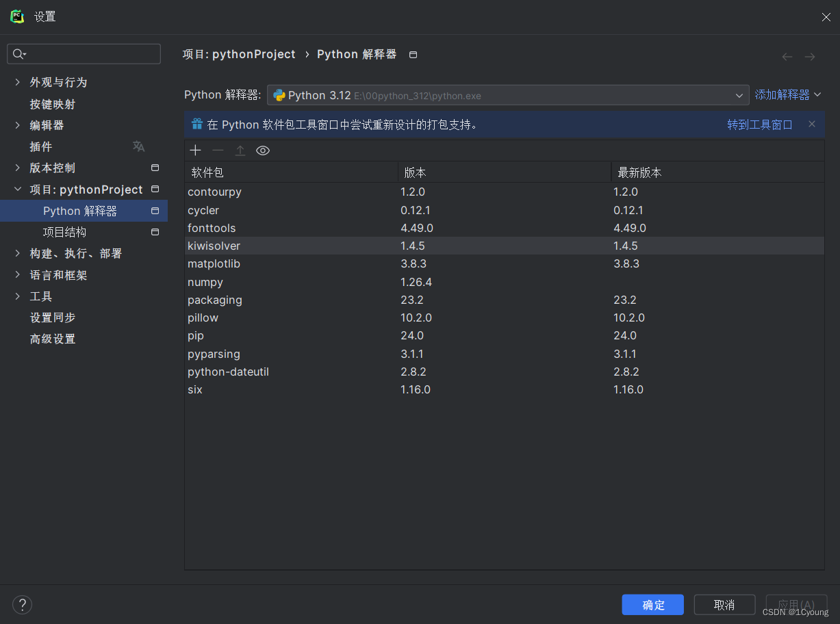Select the matplotlib package row
This screenshot has height=624, width=840.
pos(505,263)
